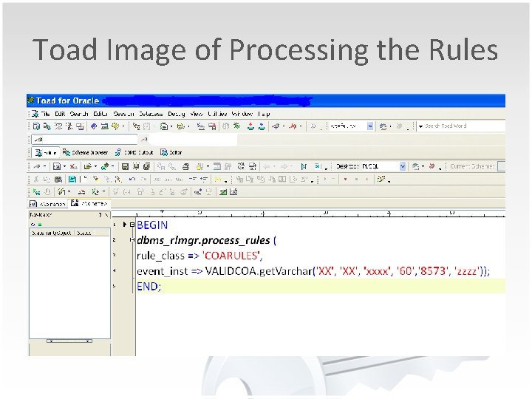Open the Debug menu

tap(176, 114)
